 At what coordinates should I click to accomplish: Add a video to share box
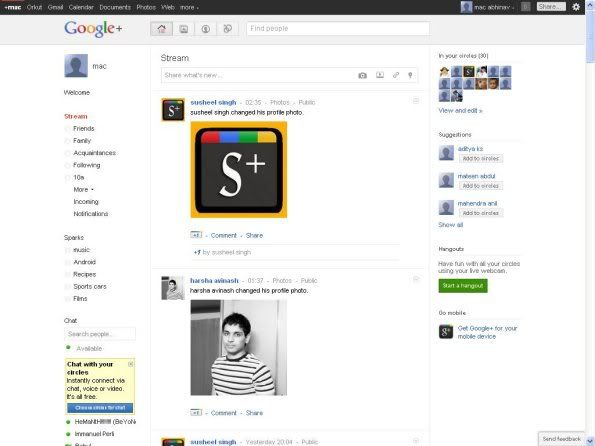coord(380,75)
